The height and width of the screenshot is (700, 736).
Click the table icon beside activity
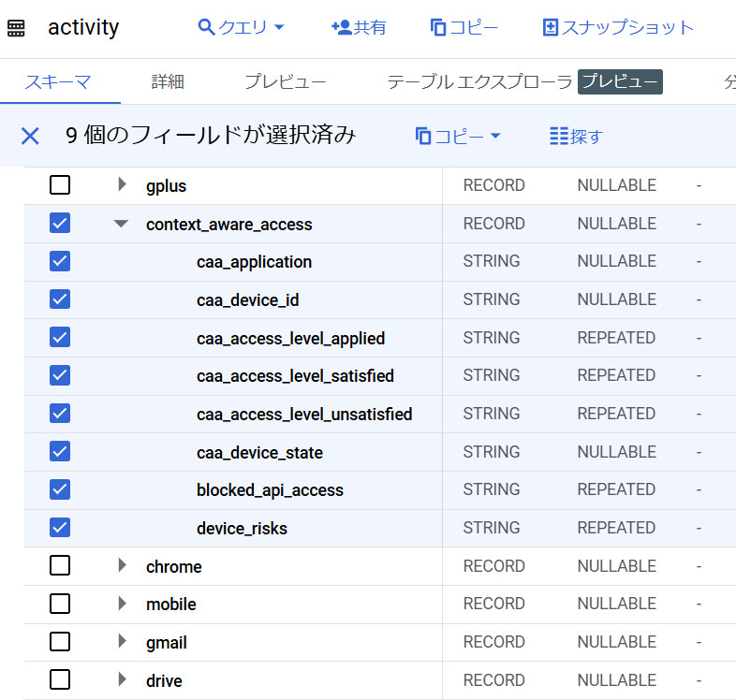(x=16, y=28)
